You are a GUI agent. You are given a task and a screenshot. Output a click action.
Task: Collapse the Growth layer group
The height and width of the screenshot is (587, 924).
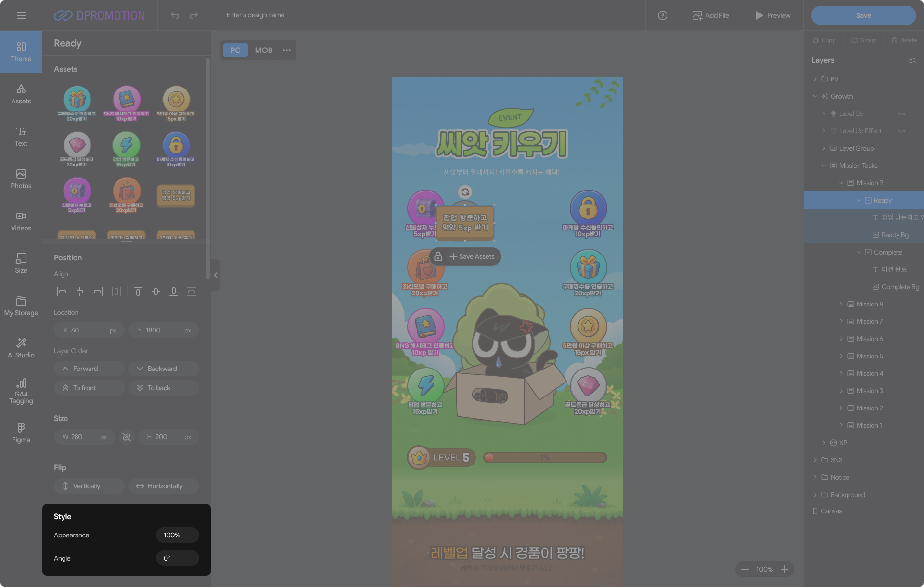tap(815, 96)
